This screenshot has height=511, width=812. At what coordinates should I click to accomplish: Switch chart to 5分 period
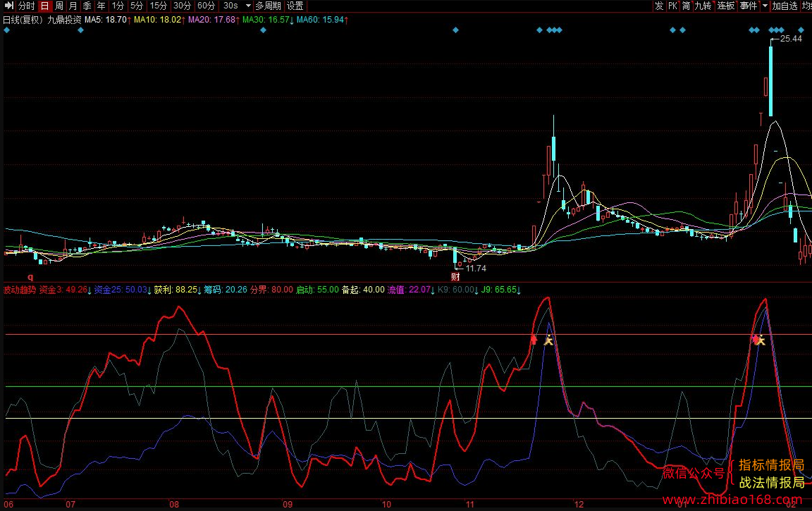[136, 6]
